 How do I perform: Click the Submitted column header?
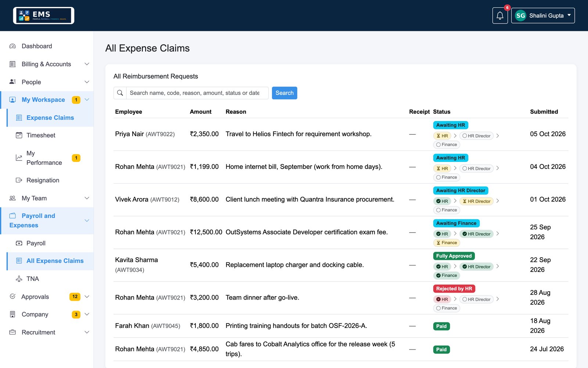544,112
